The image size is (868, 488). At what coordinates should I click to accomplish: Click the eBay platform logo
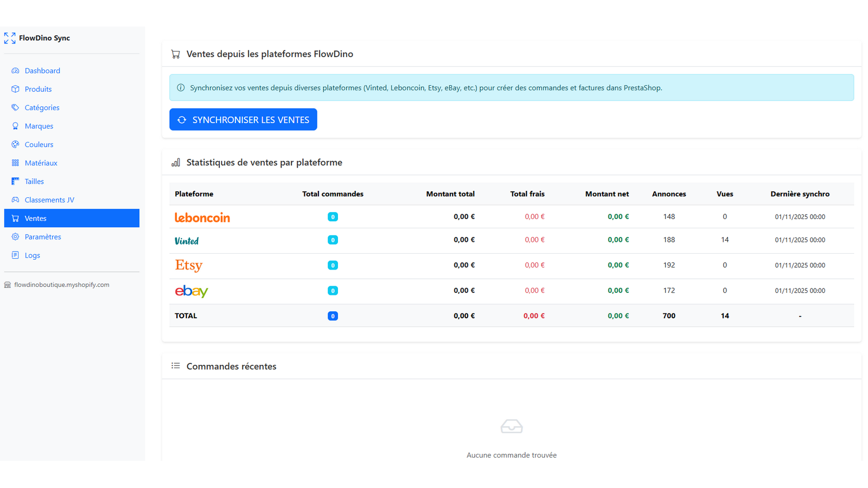(191, 291)
